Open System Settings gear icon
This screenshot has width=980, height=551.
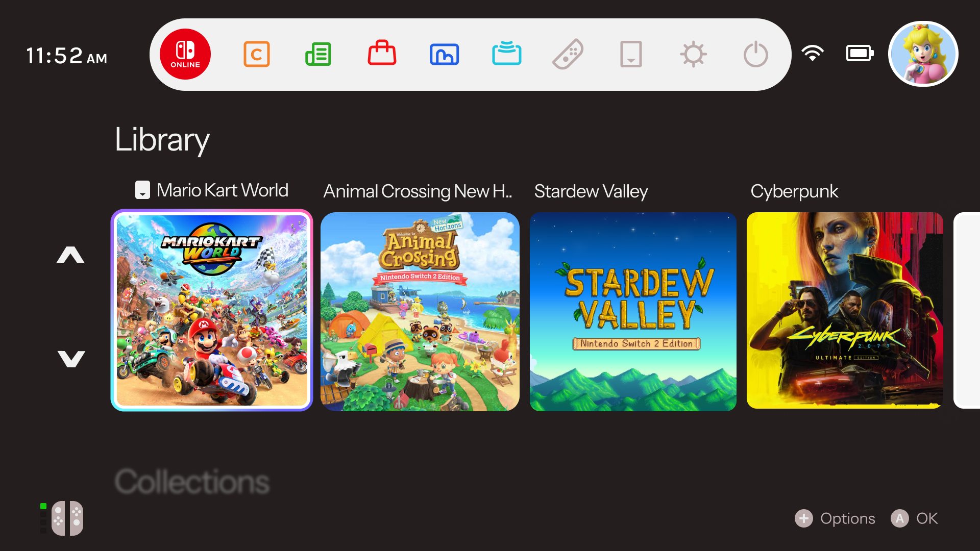point(693,54)
